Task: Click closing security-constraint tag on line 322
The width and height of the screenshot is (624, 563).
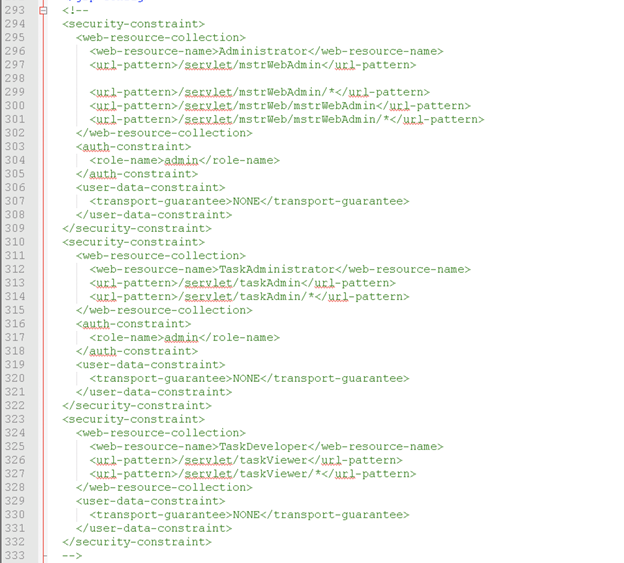Action: 137,405
